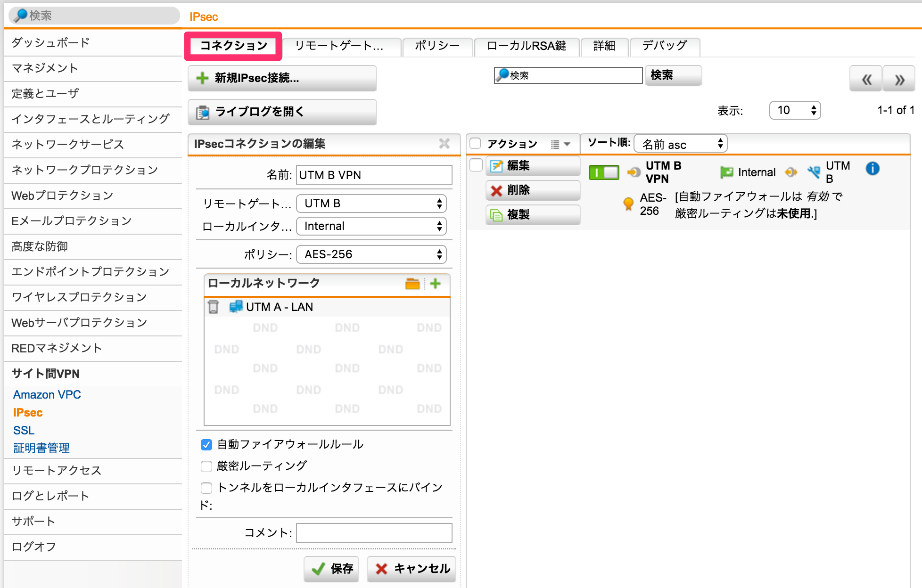Open ネットワークプロテクション menu

(93, 170)
